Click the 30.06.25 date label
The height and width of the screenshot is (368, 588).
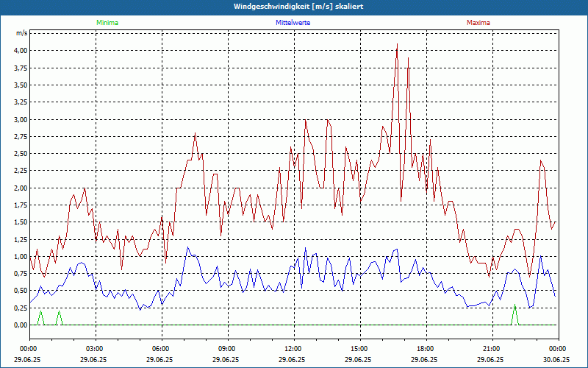[x=557, y=360]
